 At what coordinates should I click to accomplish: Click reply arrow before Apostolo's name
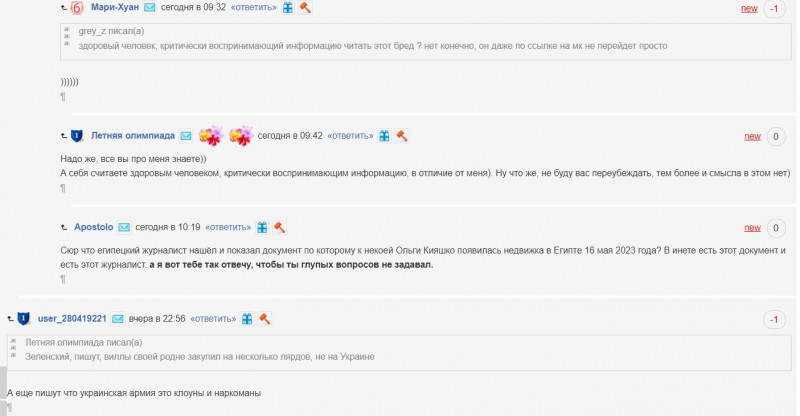pyautogui.click(x=64, y=227)
